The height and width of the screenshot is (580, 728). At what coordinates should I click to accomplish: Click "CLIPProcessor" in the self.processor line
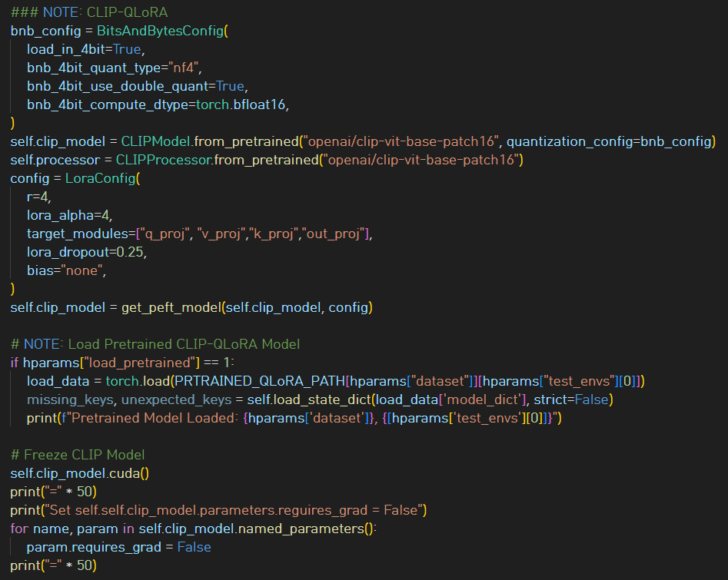(164, 160)
